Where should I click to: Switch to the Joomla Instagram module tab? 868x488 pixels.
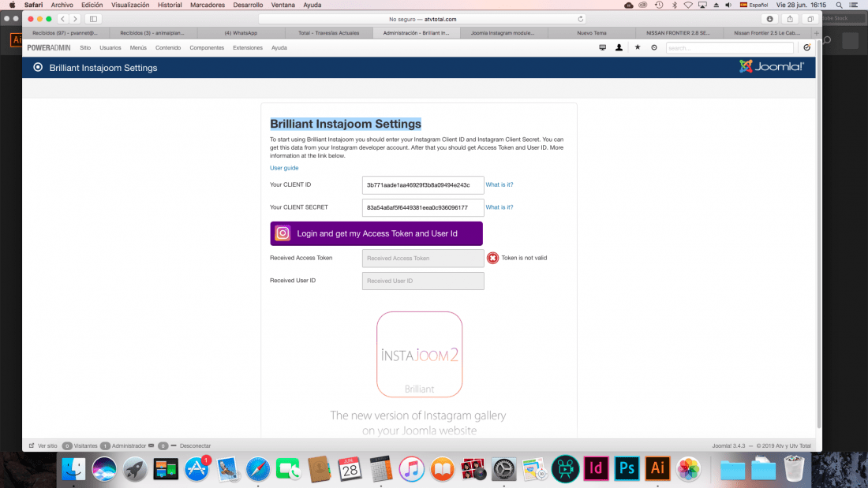[503, 32]
